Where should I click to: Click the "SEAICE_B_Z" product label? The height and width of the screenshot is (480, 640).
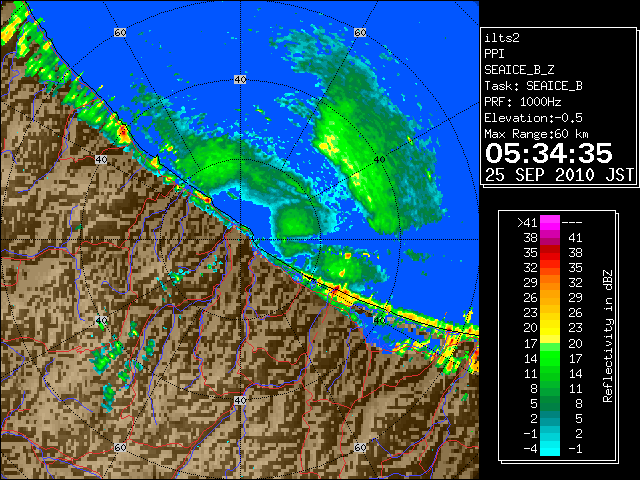pos(519,70)
